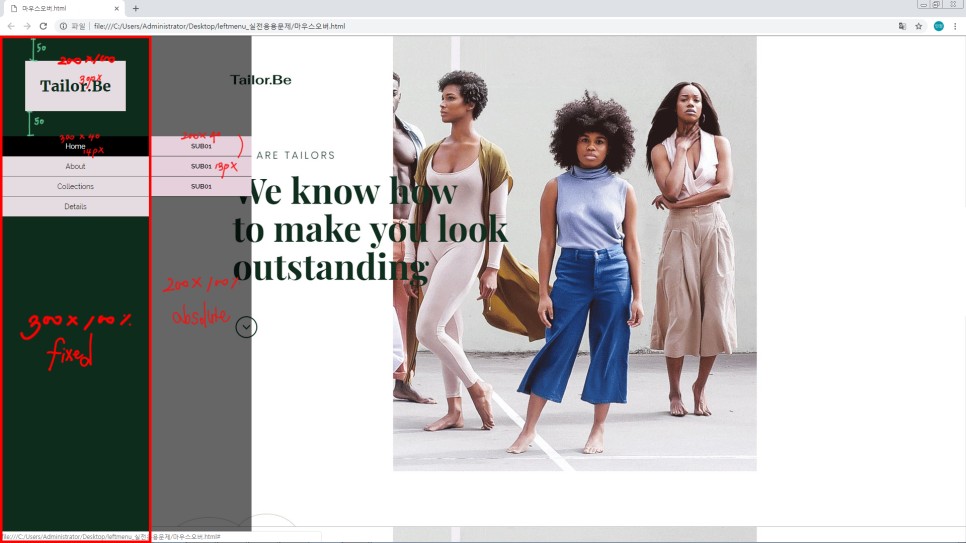Open site information icon in address bar

[x=63, y=26]
